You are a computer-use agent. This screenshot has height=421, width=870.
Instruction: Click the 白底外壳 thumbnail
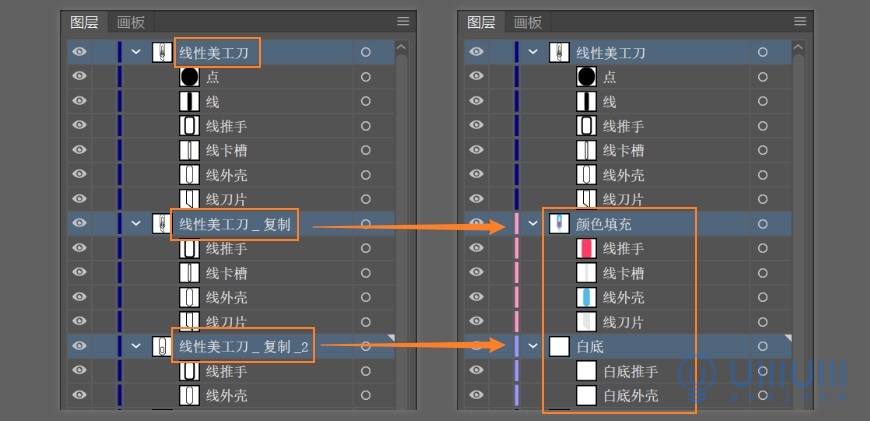tap(586, 395)
